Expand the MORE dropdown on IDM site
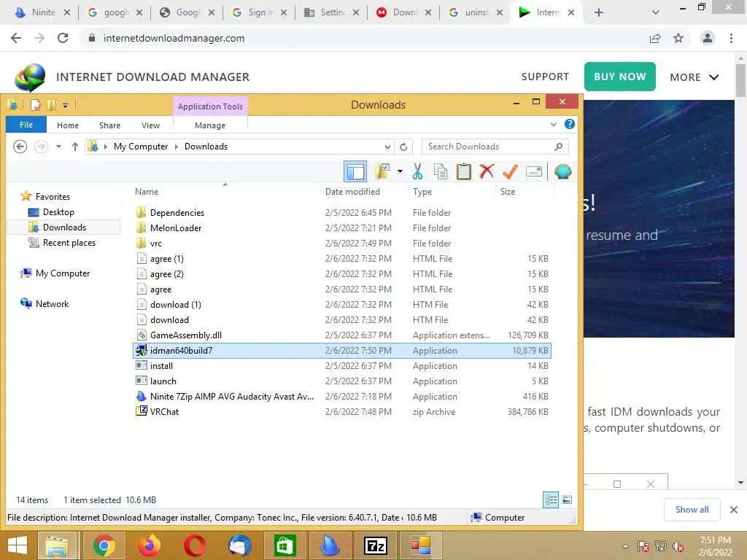This screenshot has width=747, height=560. coord(694,77)
